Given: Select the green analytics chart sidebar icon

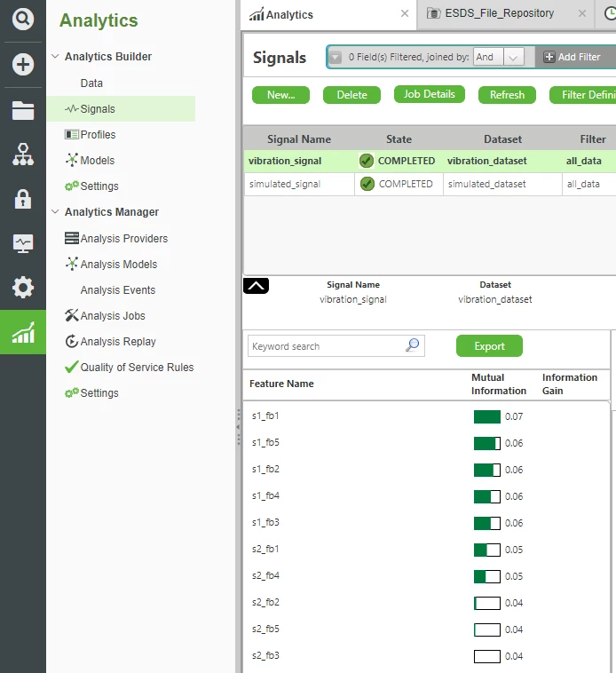Looking at the screenshot, I should pyautogui.click(x=23, y=332).
